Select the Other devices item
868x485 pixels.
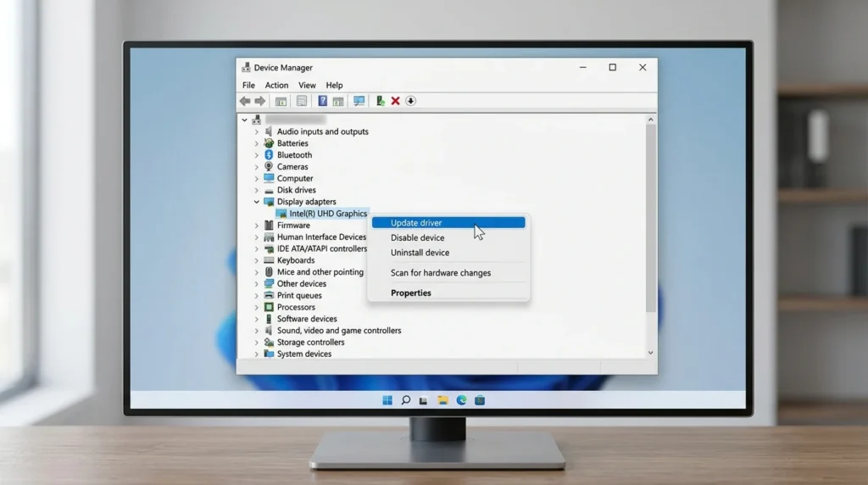click(x=301, y=283)
